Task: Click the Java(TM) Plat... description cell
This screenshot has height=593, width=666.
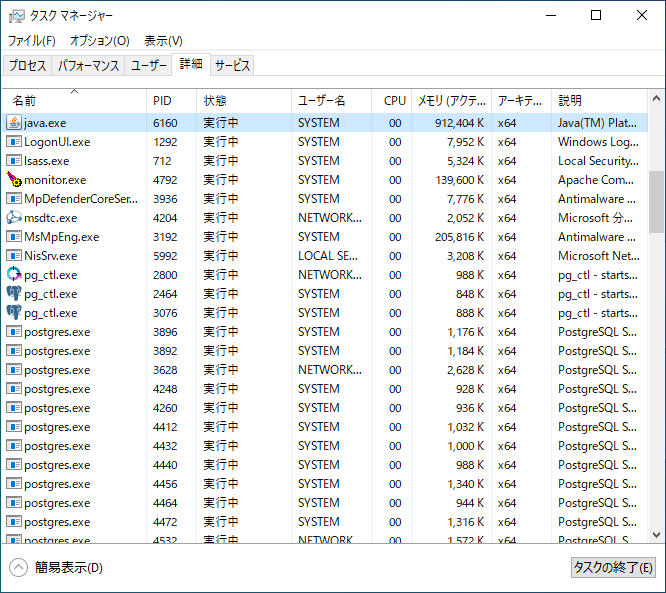Action: click(x=597, y=123)
